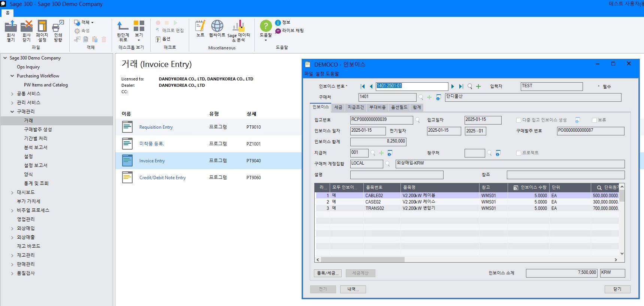644x306 pixels.
Task: Open 입고번호 receipt finder
Action: pos(417,120)
